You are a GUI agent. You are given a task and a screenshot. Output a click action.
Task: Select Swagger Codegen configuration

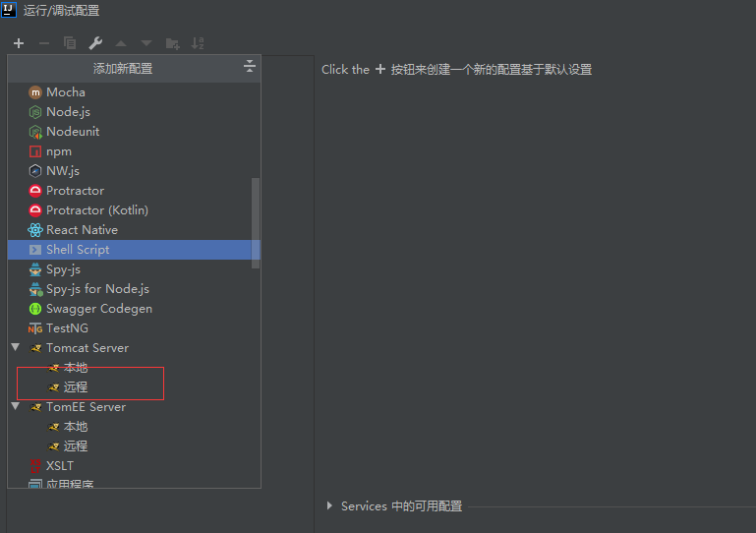(98, 309)
